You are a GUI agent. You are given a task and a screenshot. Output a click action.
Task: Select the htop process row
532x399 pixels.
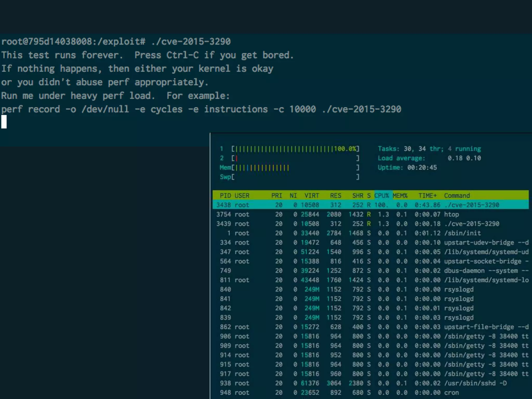tap(370, 214)
